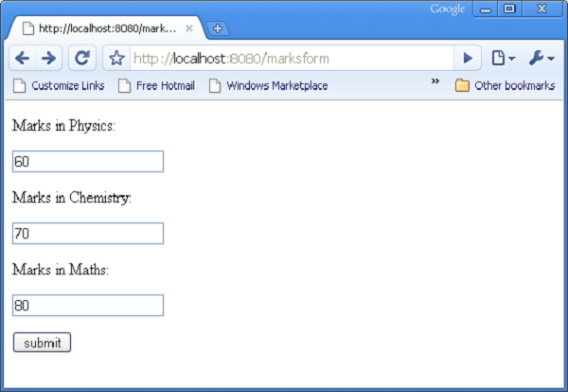568x392 pixels.
Task: Open the Windows Marketplace bookmark
Action: (268, 86)
